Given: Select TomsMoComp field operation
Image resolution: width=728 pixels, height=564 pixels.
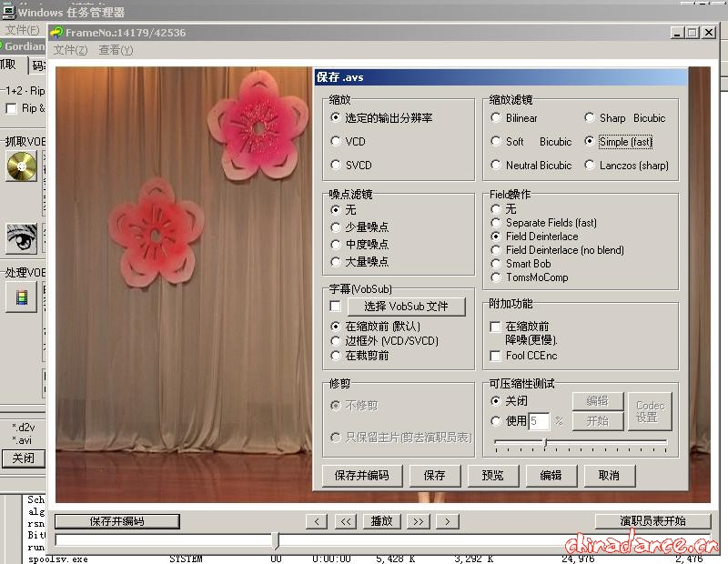Looking at the screenshot, I should [x=496, y=277].
